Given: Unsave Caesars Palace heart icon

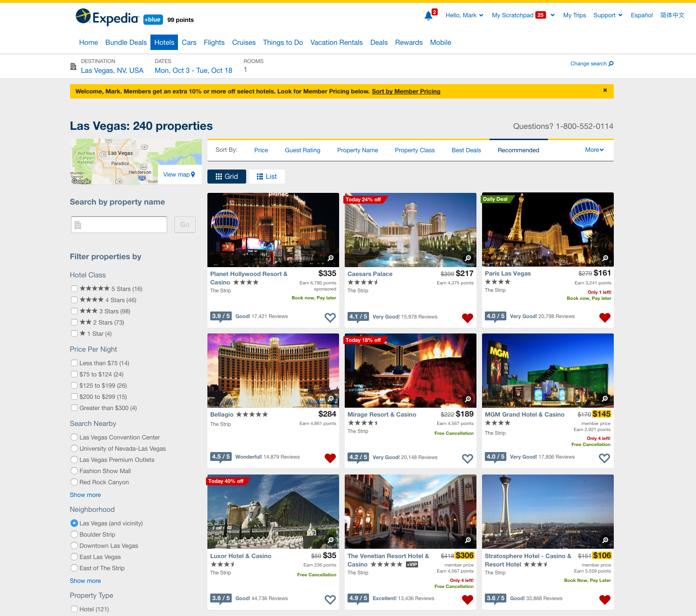Looking at the screenshot, I should (x=468, y=318).
